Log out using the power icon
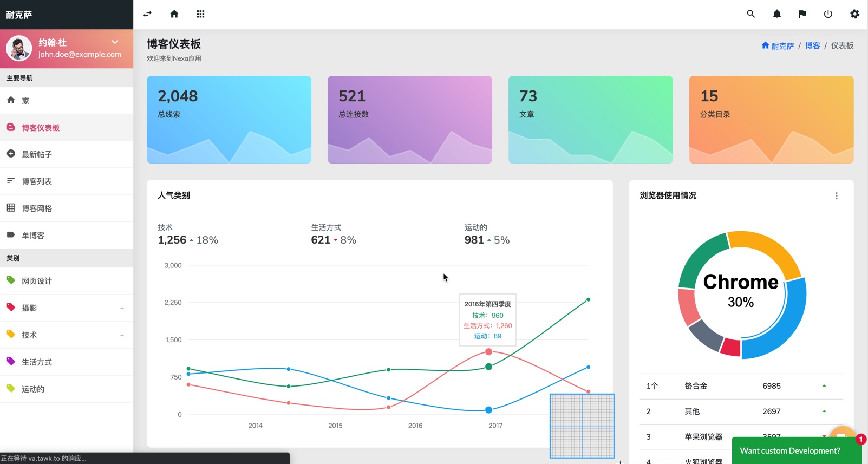 (x=828, y=14)
